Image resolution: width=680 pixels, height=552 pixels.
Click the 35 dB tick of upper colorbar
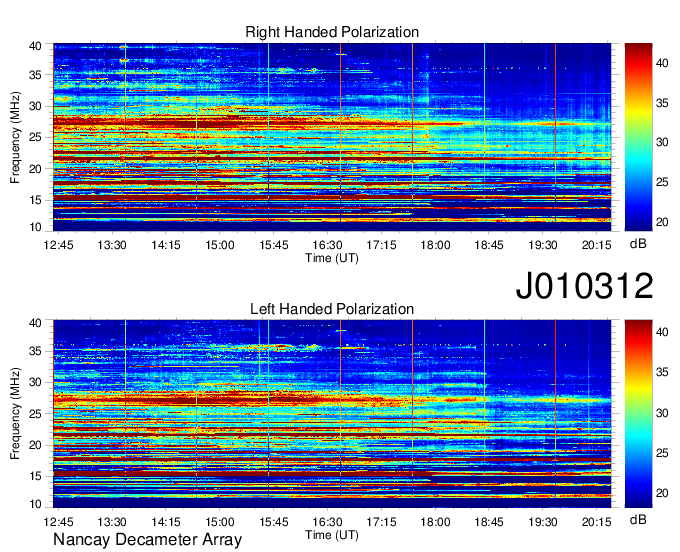[662, 103]
